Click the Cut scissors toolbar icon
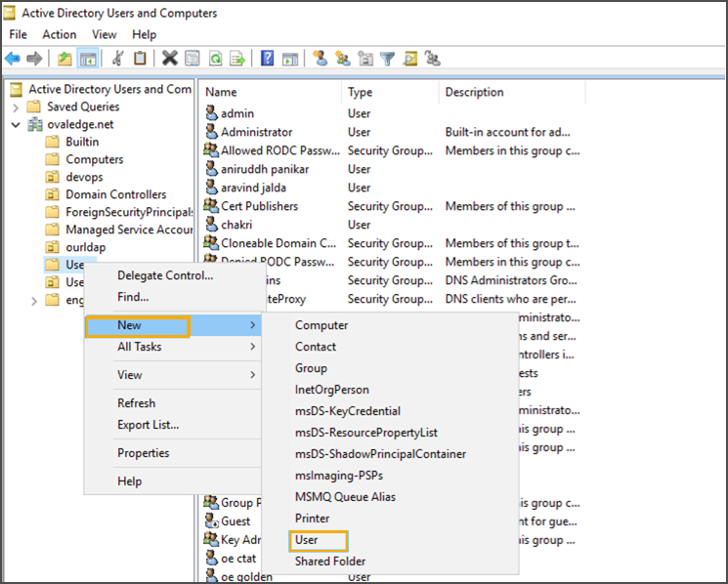The image size is (728, 584). 118,59
